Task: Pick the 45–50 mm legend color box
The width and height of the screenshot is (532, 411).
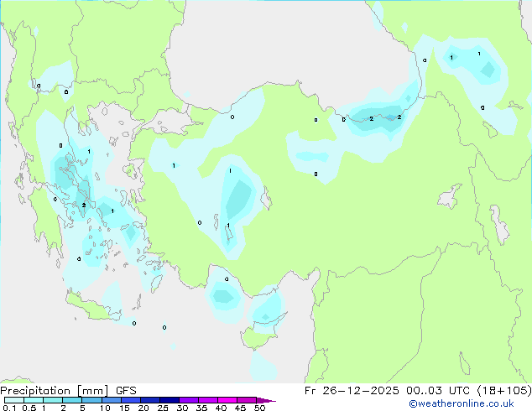Action: (247, 400)
